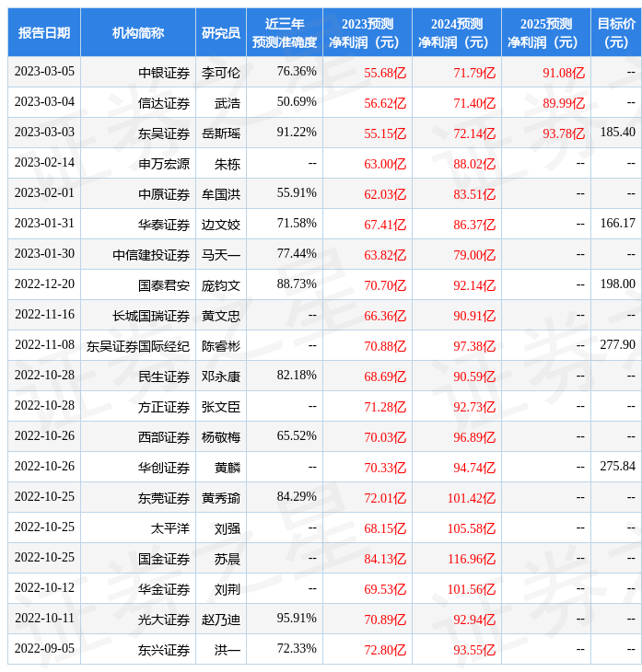Select the 华泰证券 institution cell
642x672 pixels.
coord(164,225)
